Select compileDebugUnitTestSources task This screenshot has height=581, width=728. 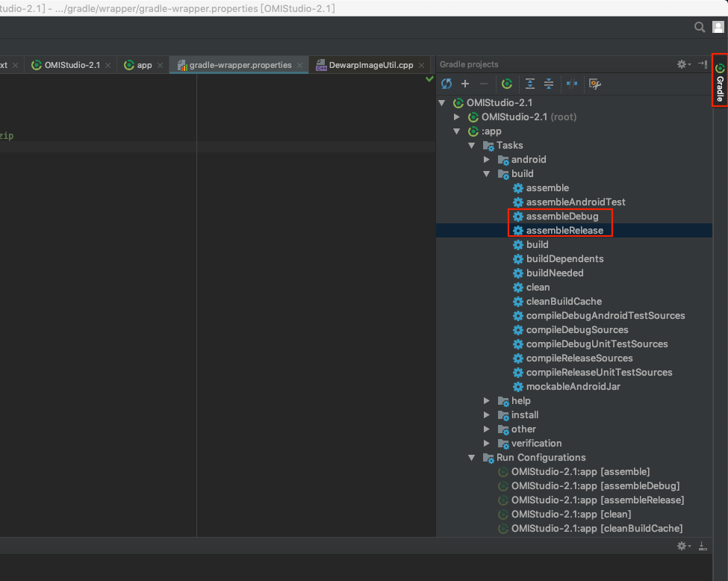coord(590,344)
